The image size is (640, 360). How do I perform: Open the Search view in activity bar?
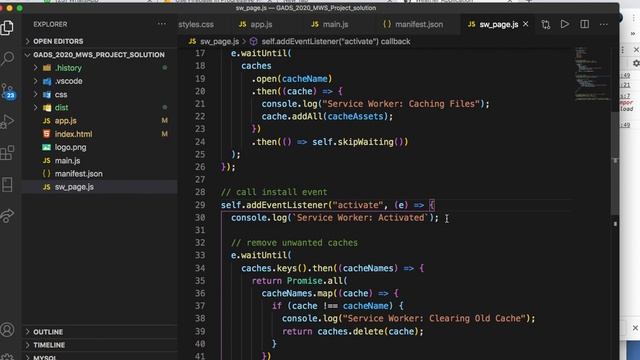[x=7, y=58]
